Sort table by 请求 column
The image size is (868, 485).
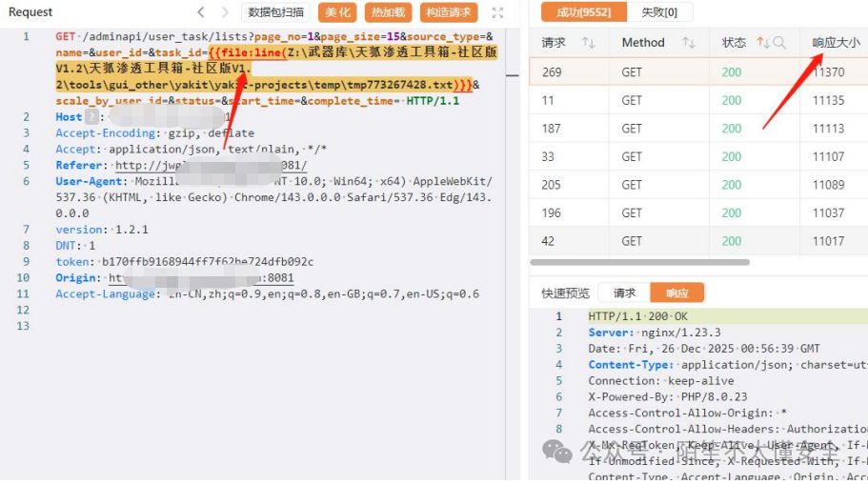coord(589,43)
